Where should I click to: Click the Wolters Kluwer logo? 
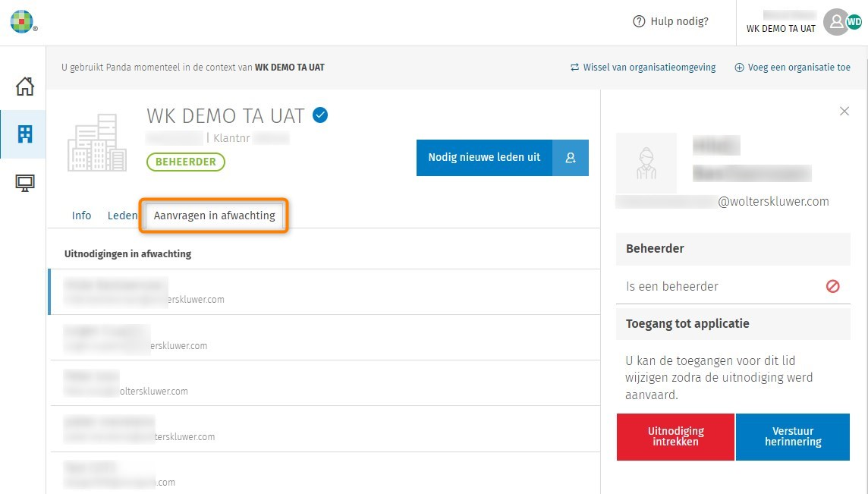tap(22, 21)
